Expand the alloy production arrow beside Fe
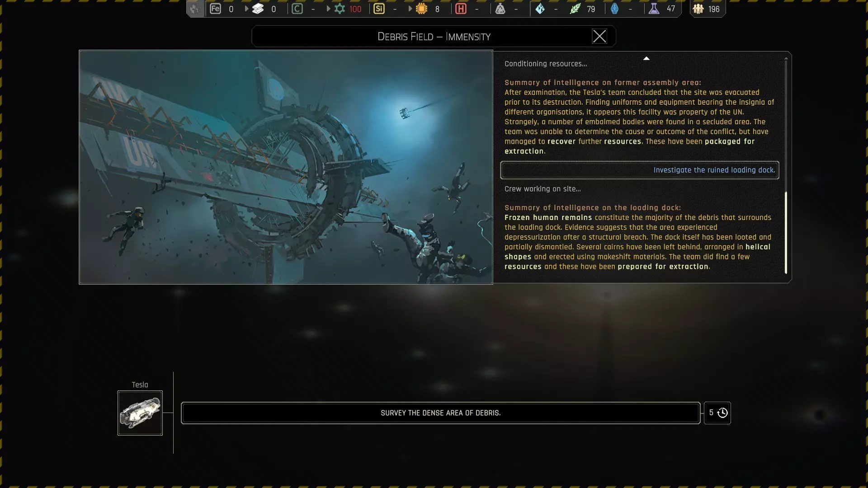This screenshot has width=868, height=488. point(246,9)
